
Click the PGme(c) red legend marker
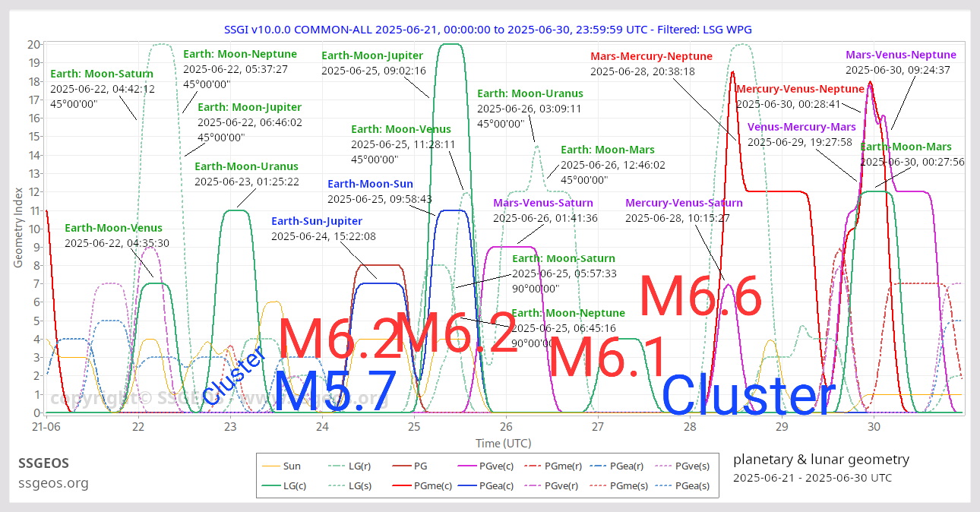click(403, 485)
